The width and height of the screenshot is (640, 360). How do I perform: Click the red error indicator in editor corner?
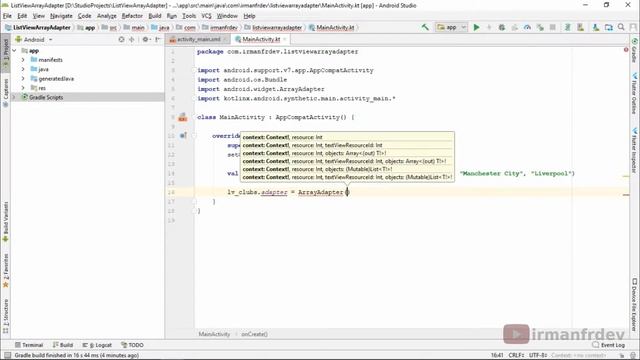coord(626,50)
